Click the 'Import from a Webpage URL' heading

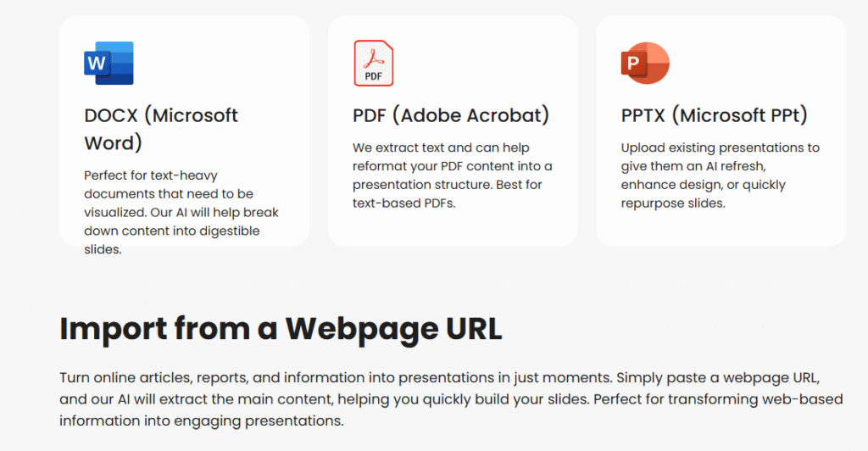tap(281, 328)
